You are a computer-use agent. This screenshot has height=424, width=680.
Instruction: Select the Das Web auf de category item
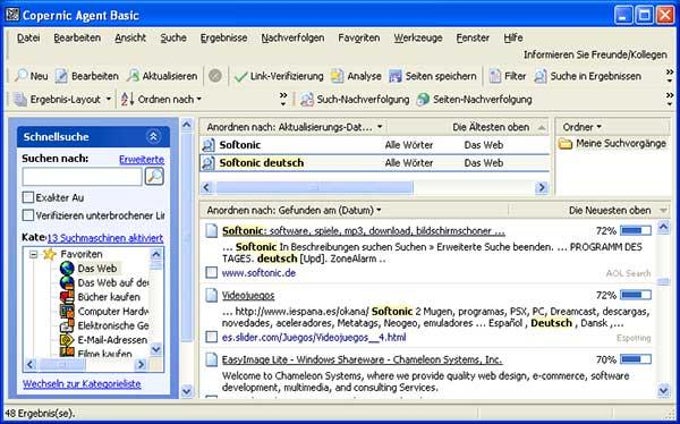coord(113,283)
